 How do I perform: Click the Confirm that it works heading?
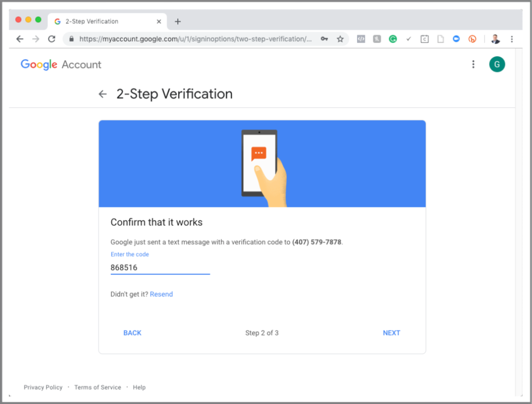[x=156, y=222]
